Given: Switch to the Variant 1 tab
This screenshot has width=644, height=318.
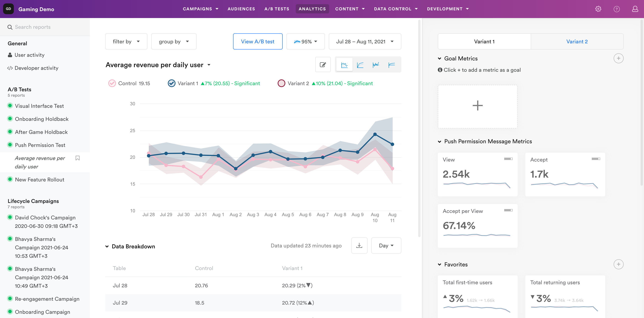Looking at the screenshot, I should click(484, 41).
